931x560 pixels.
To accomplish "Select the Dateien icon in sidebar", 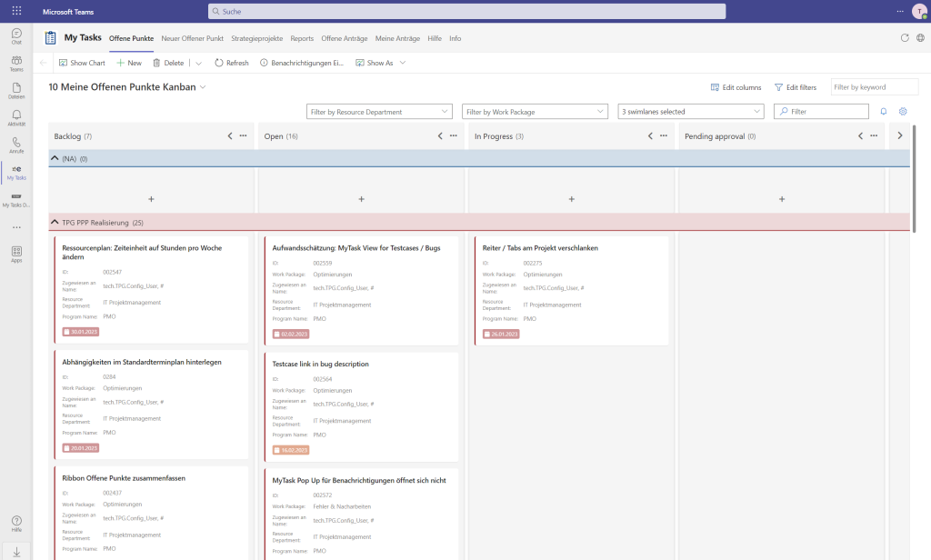I will pyautogui.click(x=15, y=88).
